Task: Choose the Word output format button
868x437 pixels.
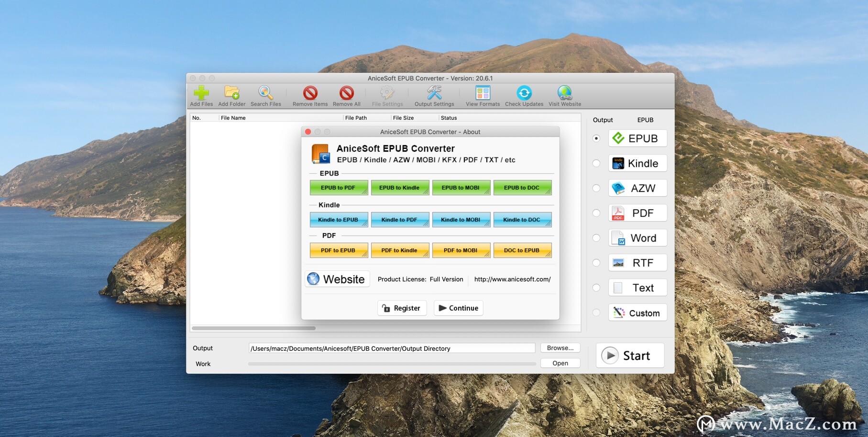Action: click(x=637, y=238)
